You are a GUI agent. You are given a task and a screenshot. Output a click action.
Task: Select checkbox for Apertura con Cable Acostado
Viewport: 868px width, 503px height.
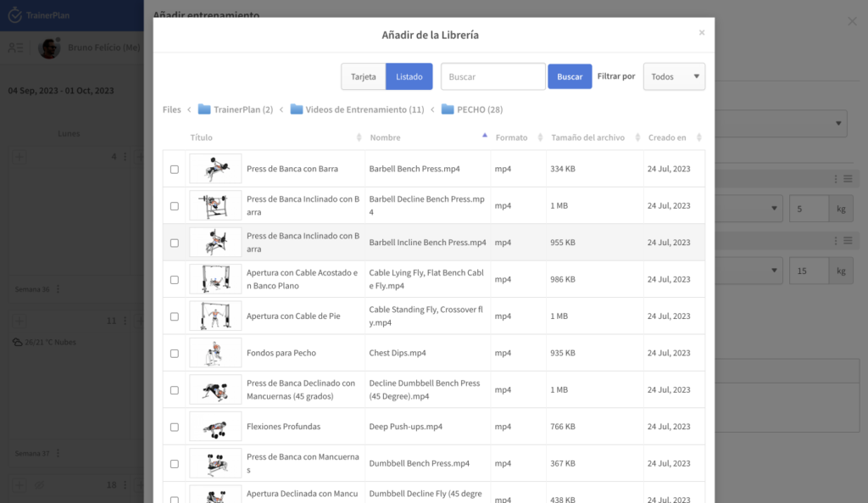[175, 280]
